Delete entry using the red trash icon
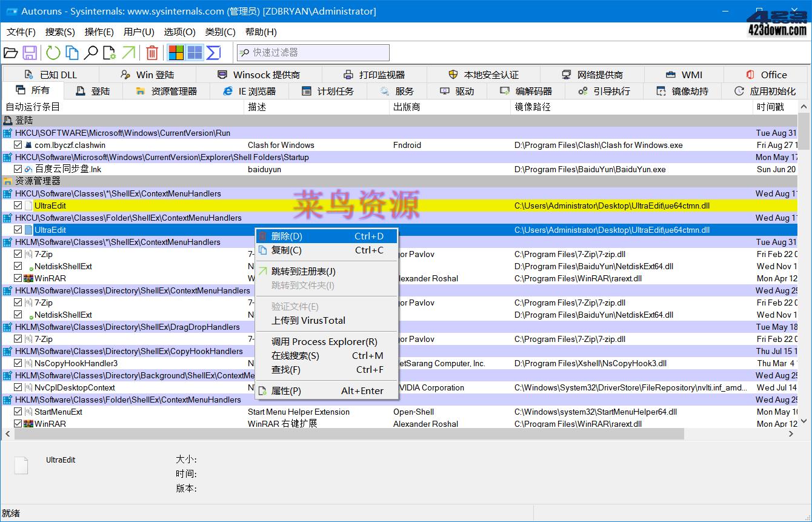Viewport: 812px width, 522px height. 151,53
